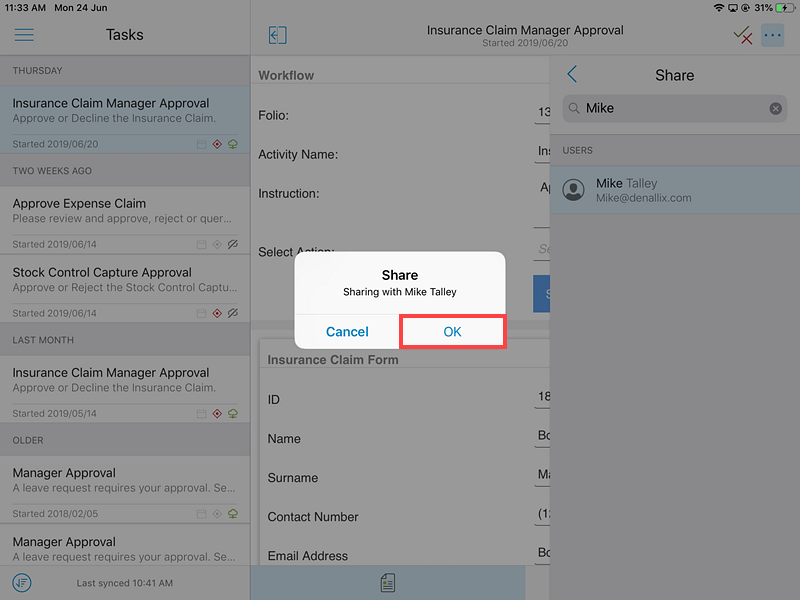Cancel the Share dialog

pyautogui.click(x=347, y=332)
